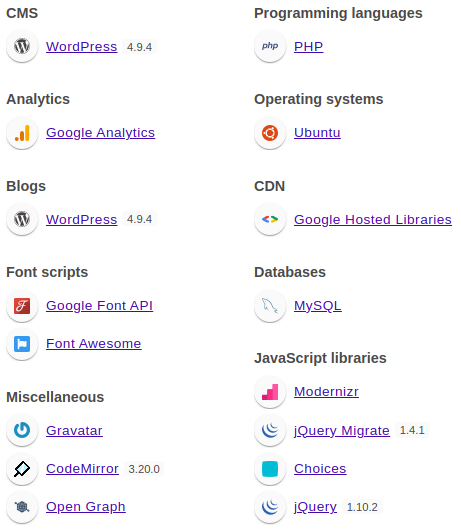Open the WordPress link under Blogs
This screenshot has width=461, height=531.
[82, 219]
